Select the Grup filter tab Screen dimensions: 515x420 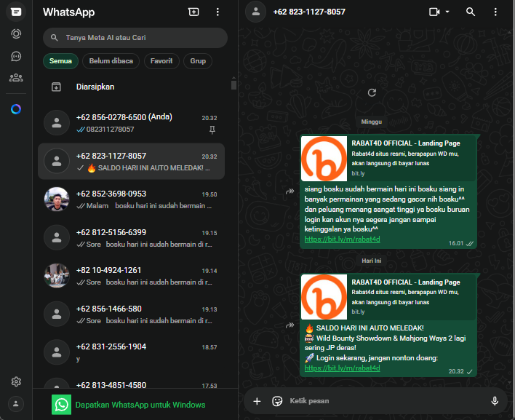[x=198, y=61]
